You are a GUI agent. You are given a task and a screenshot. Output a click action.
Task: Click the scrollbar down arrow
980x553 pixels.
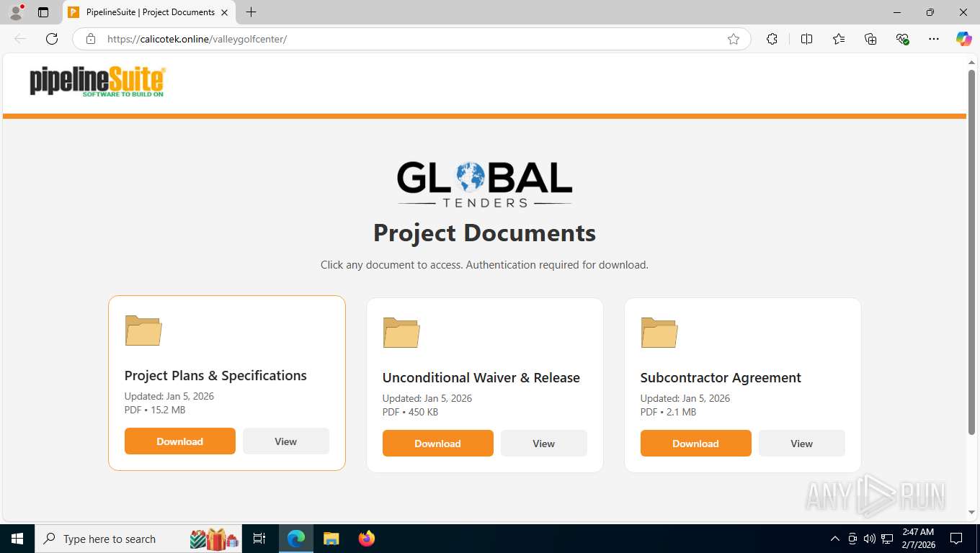pyautogui.click(x=971, y=513)
